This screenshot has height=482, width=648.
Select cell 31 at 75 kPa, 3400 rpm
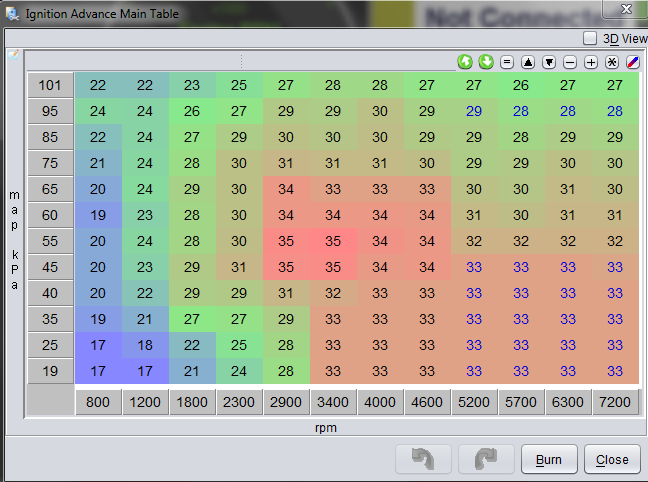[333, 163]
